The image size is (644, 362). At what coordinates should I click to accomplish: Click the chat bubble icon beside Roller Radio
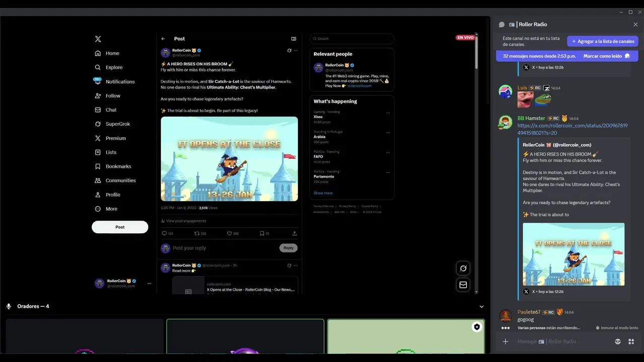(502, 25)
